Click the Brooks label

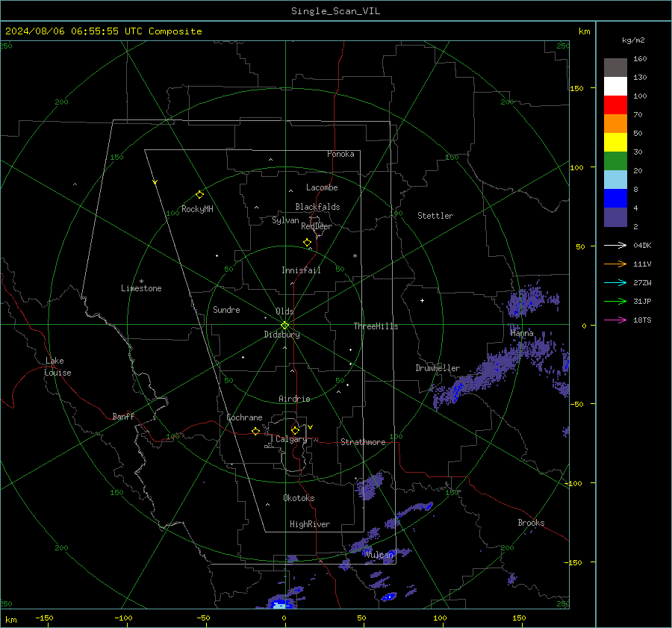pyautogui.click(x=531, y=523)
